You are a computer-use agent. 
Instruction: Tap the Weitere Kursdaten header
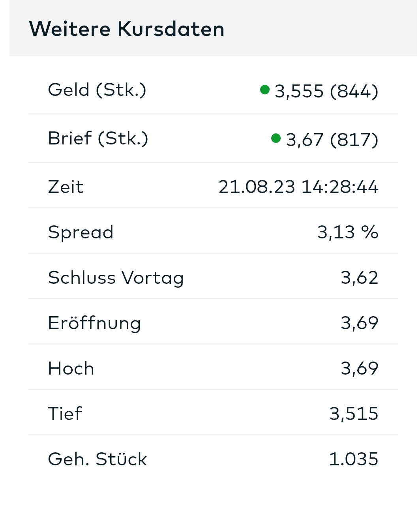tap(127, 29)
